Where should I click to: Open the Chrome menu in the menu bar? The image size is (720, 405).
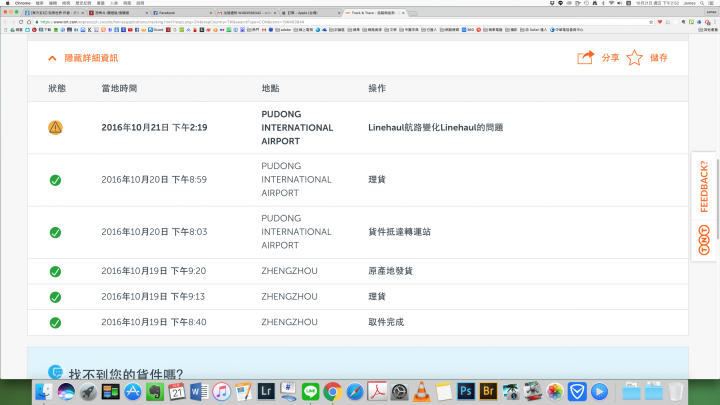22,3
